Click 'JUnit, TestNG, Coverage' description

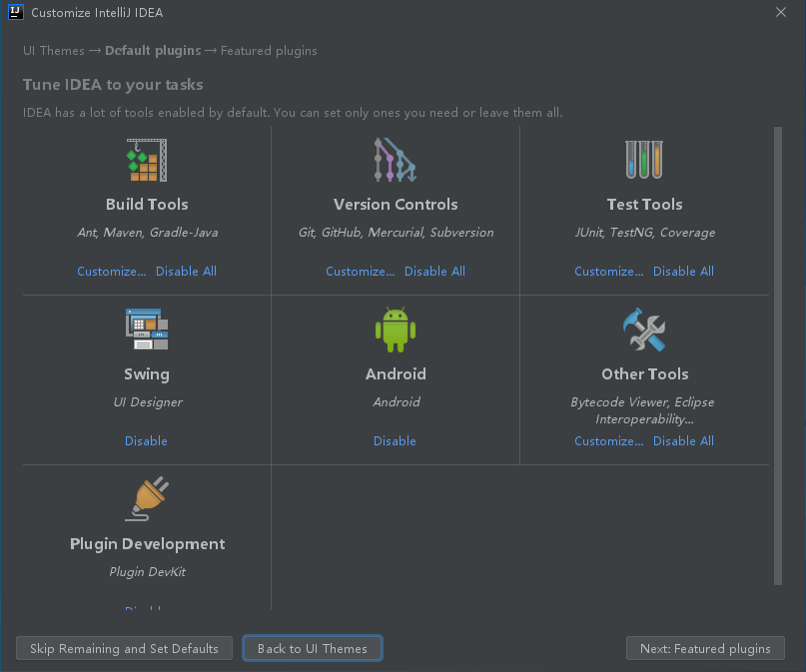tap(644, 233)
